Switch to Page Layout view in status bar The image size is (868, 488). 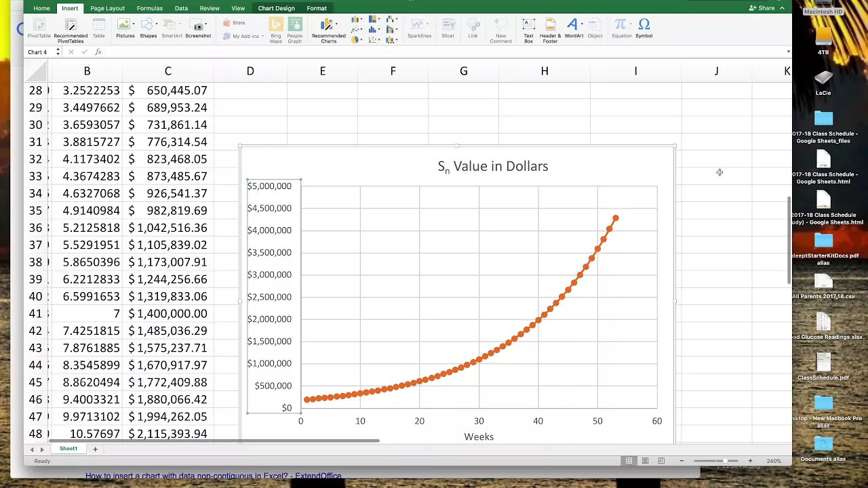click(x=645, y=461)
